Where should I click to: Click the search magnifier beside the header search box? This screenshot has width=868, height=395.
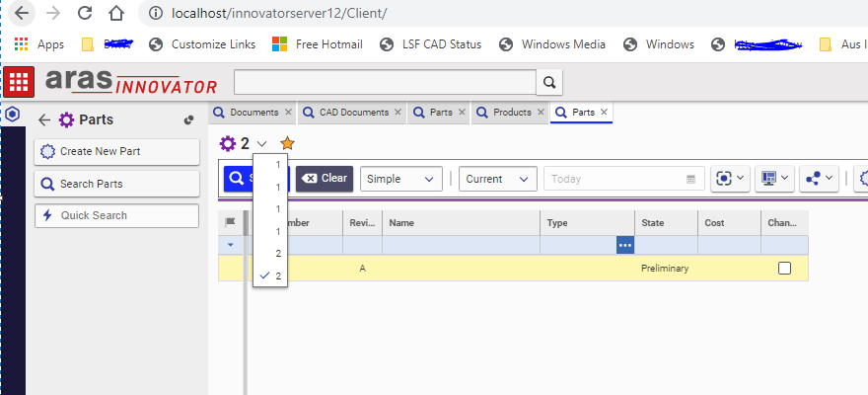[x=549, y=83]
